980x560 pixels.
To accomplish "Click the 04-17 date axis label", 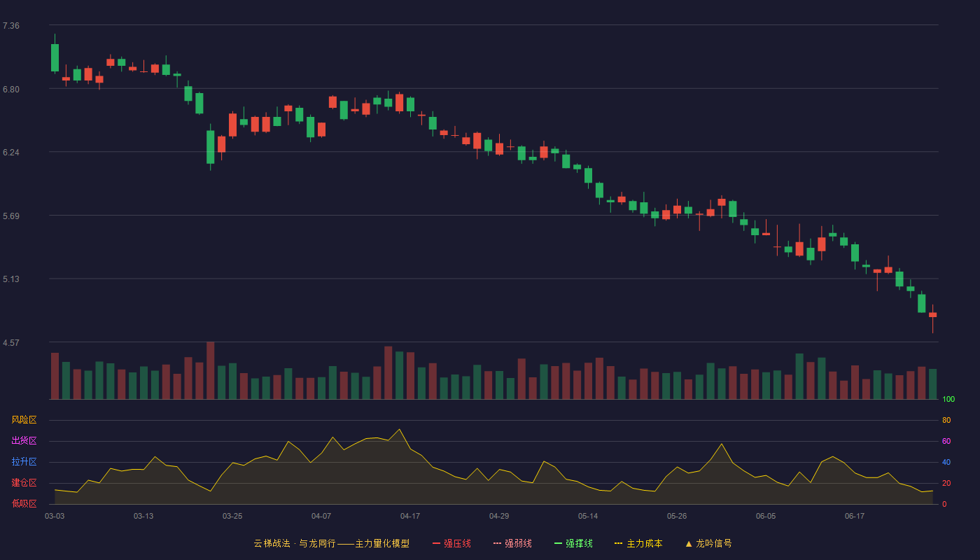I will tap(410, 516).
